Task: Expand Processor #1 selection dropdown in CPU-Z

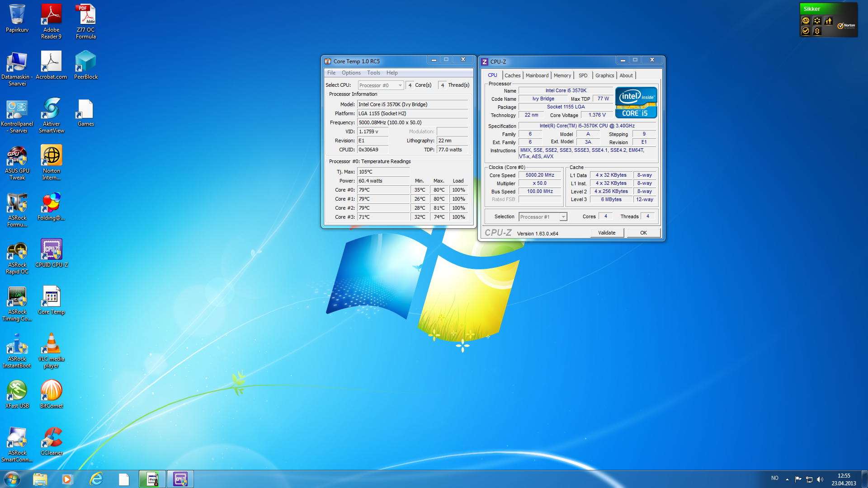Action: [542, 217]
